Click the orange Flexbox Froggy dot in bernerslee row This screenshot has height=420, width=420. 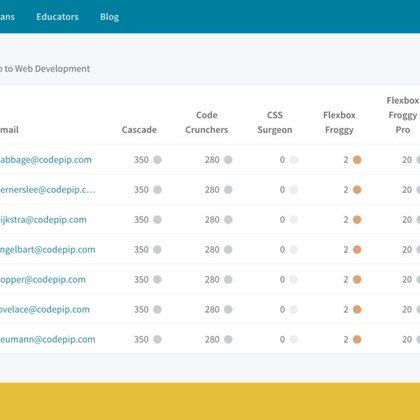coord(357,190)
